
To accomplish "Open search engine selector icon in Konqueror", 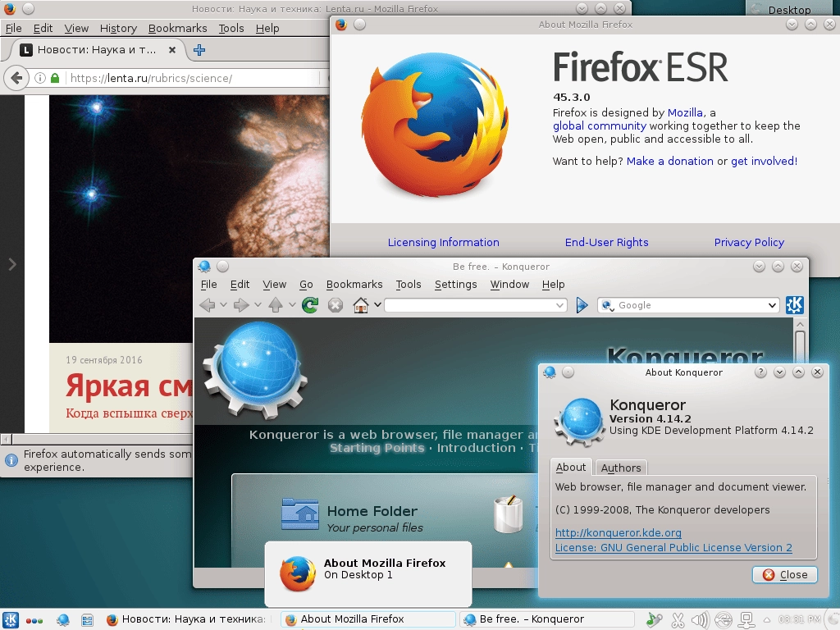I will 607,305.
